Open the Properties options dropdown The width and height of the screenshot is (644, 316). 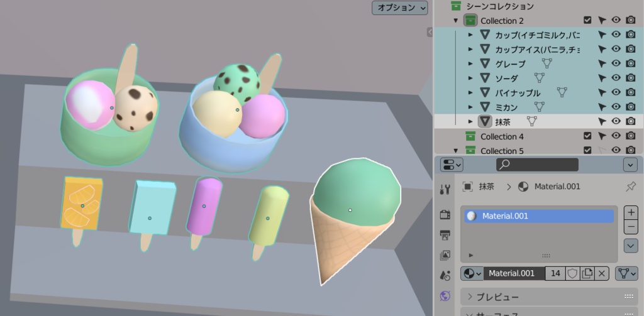(x=630, y=165)
